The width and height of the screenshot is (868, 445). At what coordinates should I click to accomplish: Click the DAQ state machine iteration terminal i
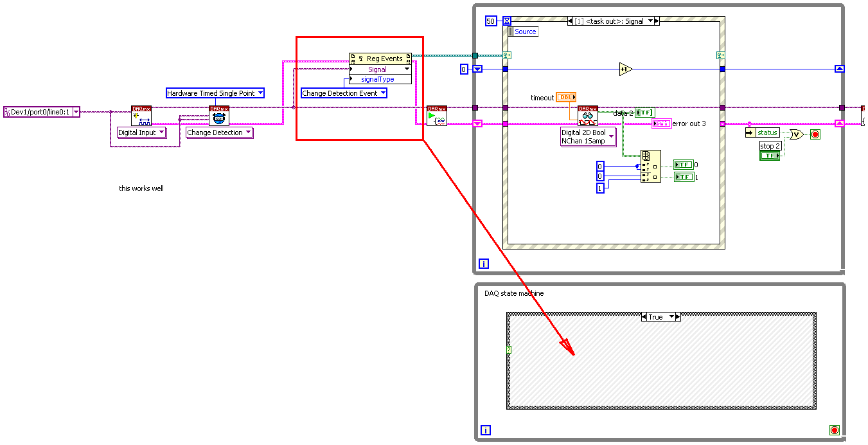coord(486,430)
